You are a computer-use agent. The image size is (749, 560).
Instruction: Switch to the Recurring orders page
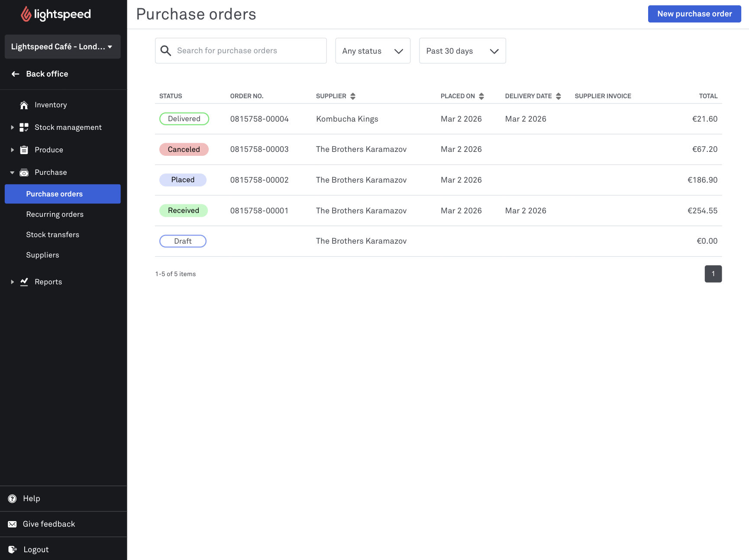click(55, 214)
